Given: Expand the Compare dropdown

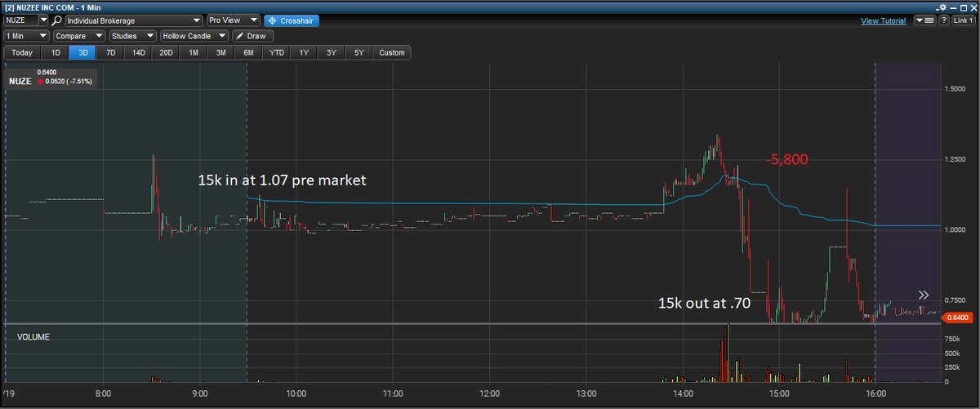Looking at the screenshot, I should point(79,36).
